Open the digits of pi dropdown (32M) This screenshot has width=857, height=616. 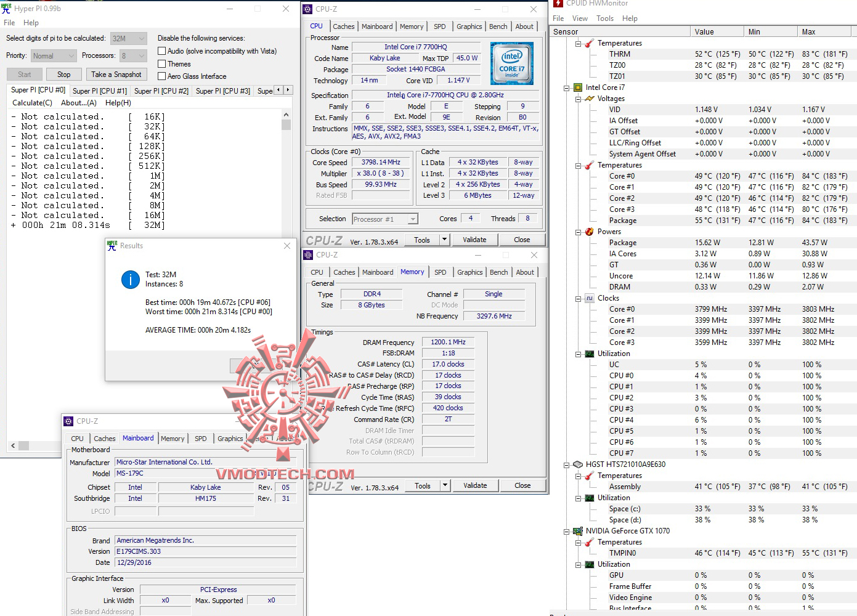click(129, 38)
